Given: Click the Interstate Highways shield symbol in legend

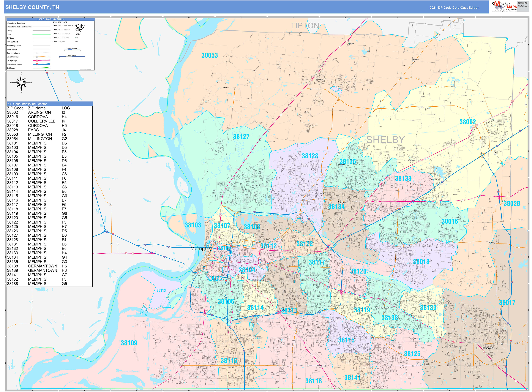Looking at the screenshot, I should (37, 64).
